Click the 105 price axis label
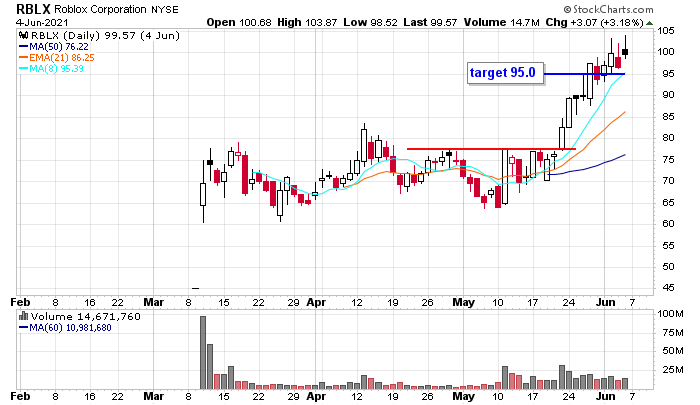The width and height of the screenshot is (700, 405). [x=666, y=31]
